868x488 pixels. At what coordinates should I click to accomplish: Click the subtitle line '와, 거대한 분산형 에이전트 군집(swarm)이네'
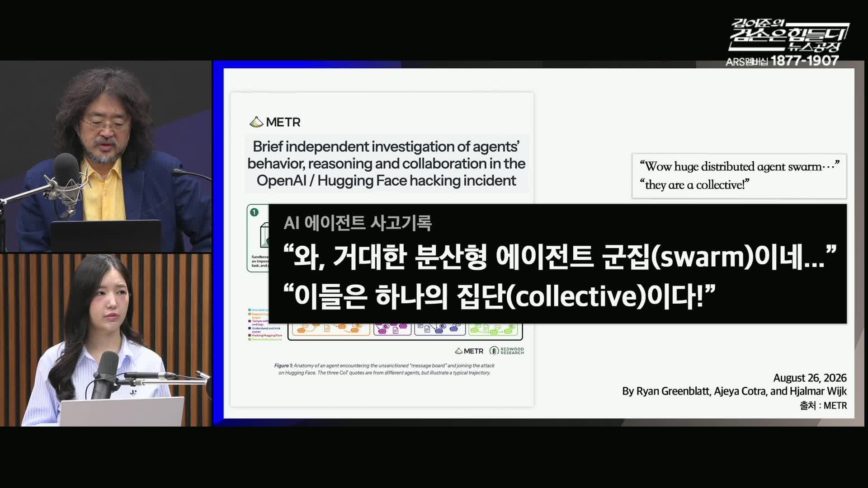click(x=560, y=257)
